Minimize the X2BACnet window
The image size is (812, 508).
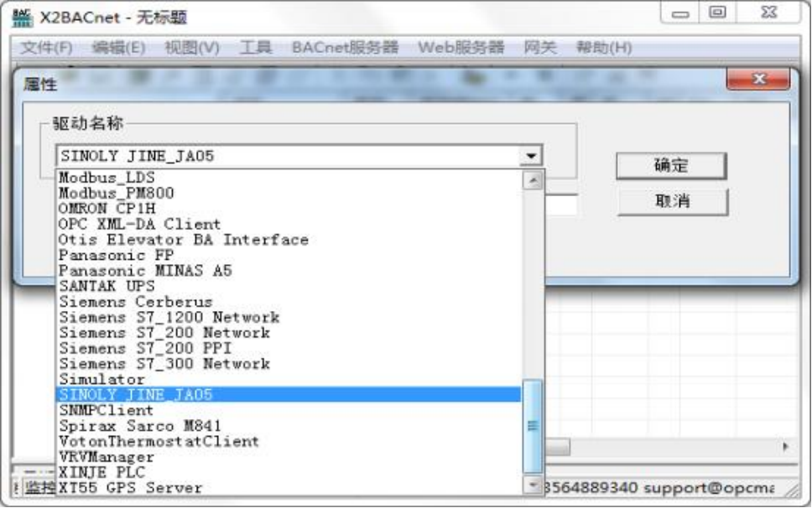pos(680,13)
